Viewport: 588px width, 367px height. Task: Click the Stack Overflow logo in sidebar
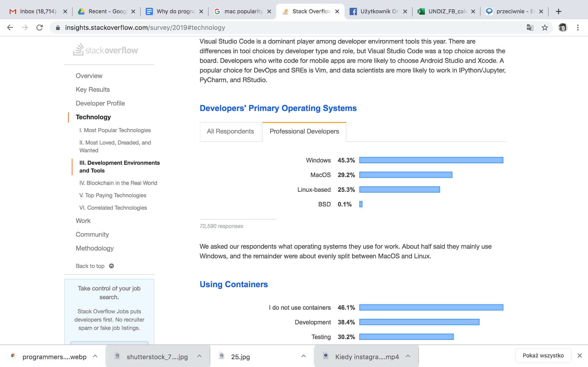point(105,50)
